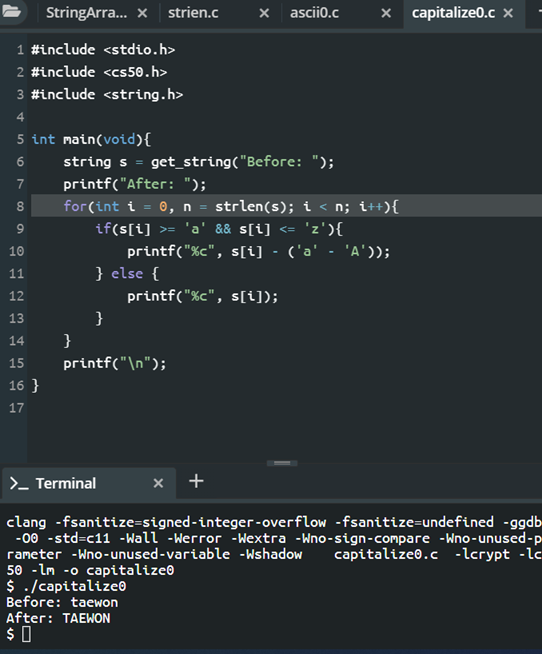The image size is (542, 654).
Task: Switch to the ascii0.c tab
Action: click(314, 13)
